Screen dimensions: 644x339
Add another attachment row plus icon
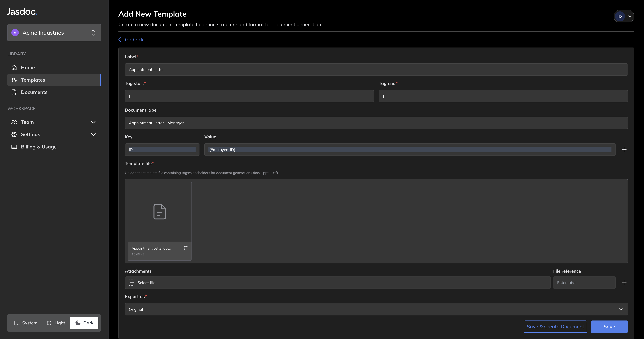[624, 283]
